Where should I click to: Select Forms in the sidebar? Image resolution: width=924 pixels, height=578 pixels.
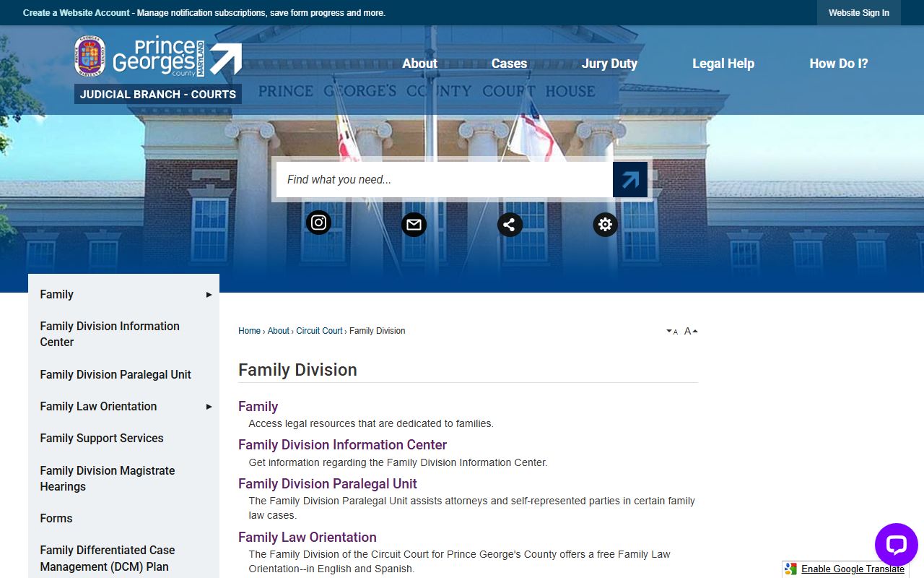(123, 519)
